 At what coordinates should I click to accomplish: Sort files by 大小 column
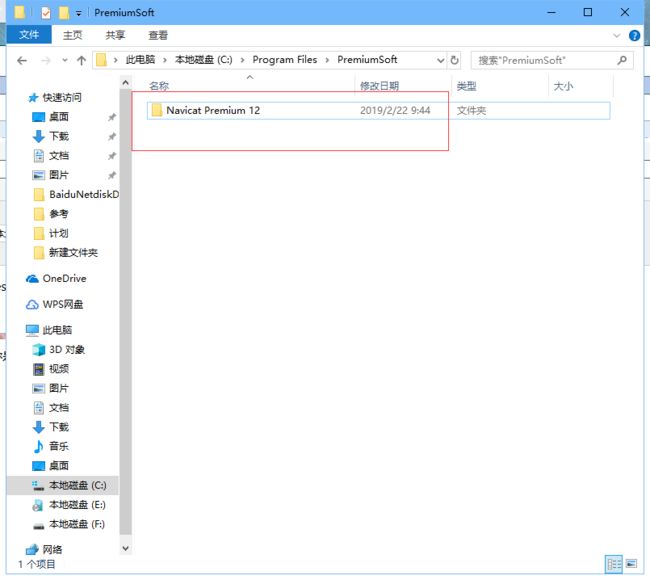click(563, 86)
